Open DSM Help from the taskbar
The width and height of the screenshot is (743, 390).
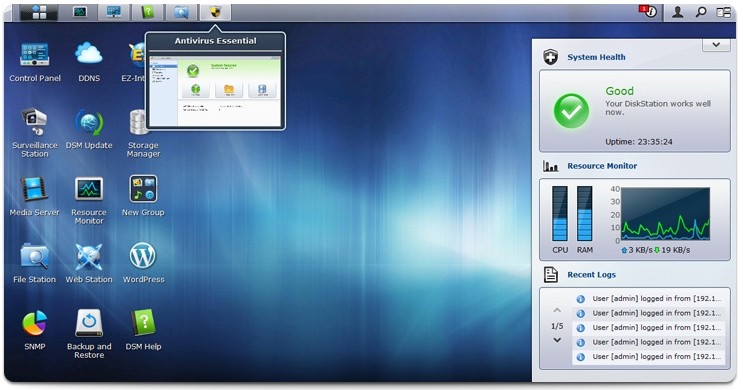tap(148, 12)
